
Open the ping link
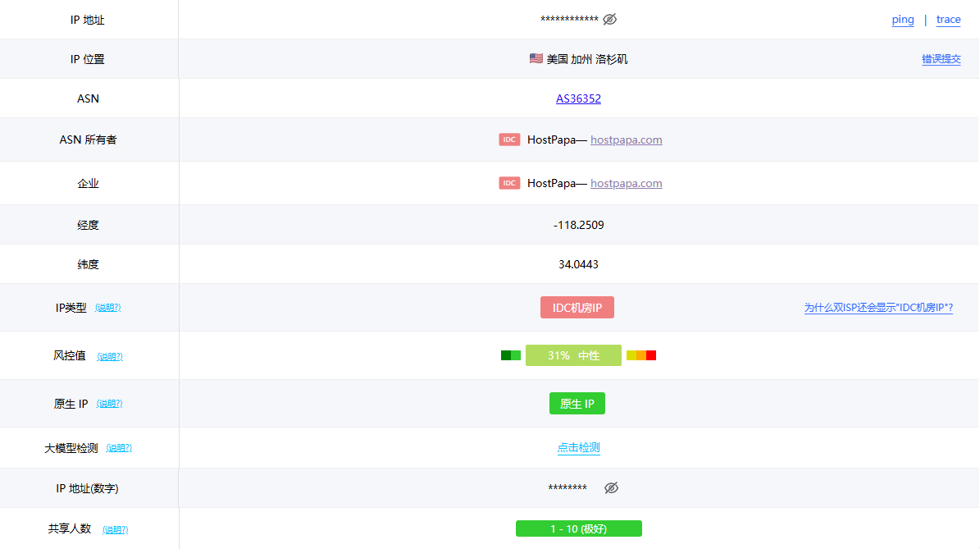tap(903, 20)
